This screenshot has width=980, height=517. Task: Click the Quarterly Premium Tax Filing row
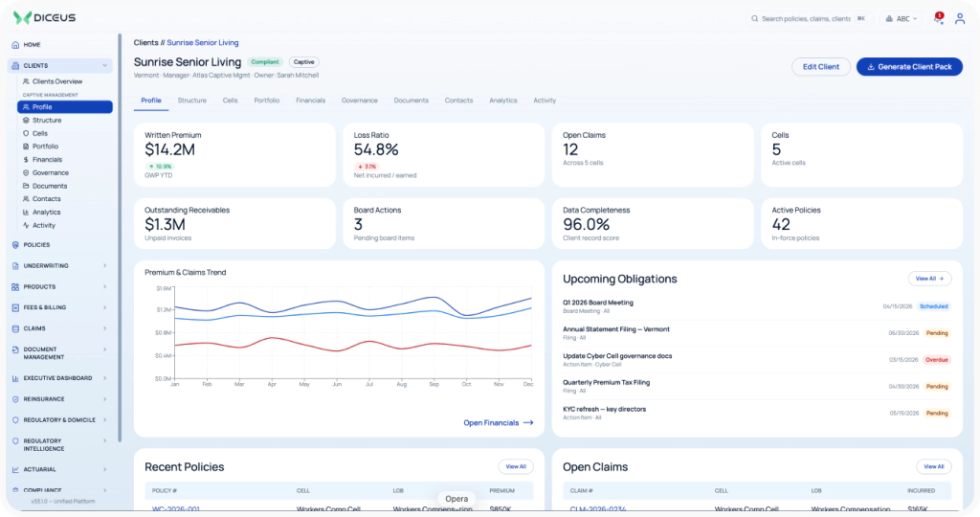(x=757, y=387)
